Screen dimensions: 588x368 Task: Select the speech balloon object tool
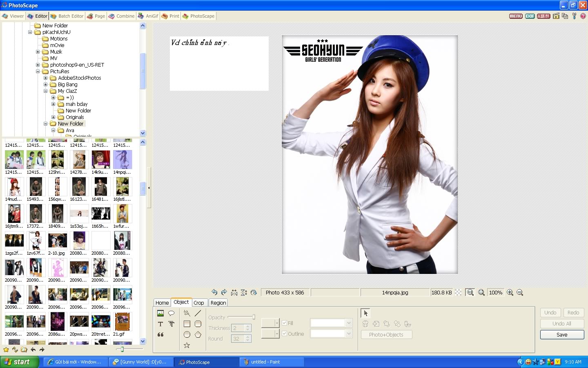click(171, 313)
